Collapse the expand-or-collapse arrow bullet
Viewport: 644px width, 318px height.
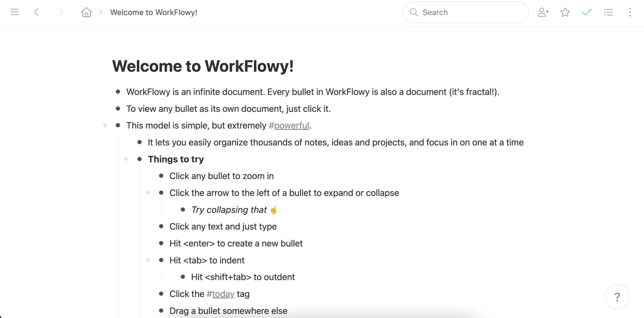tap(148, 193)
